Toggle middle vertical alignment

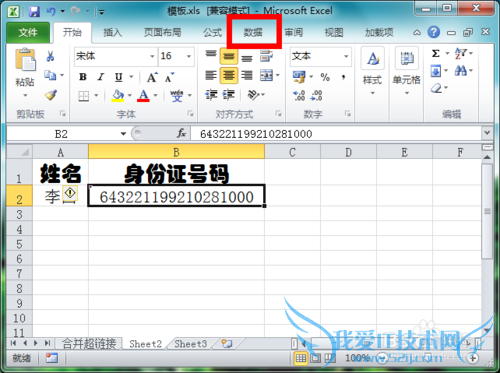pos(229,56)
